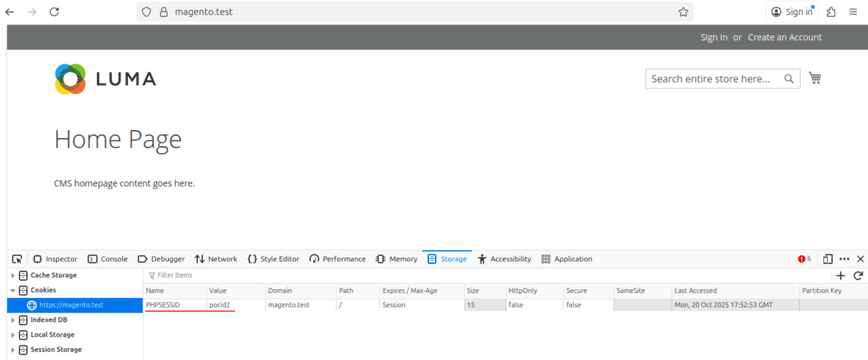
Task: Reload the page with the refresh icon
Action: (x=54, y=12)
